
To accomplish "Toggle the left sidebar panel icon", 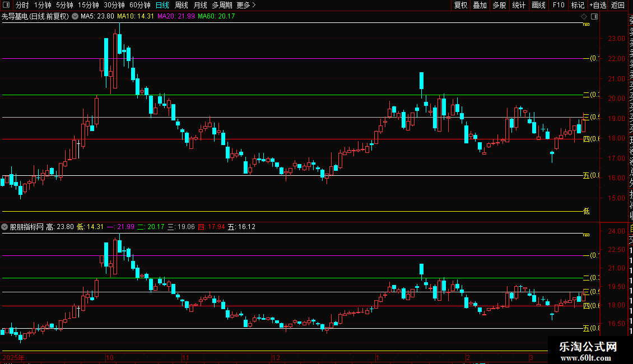I will 6,5.
